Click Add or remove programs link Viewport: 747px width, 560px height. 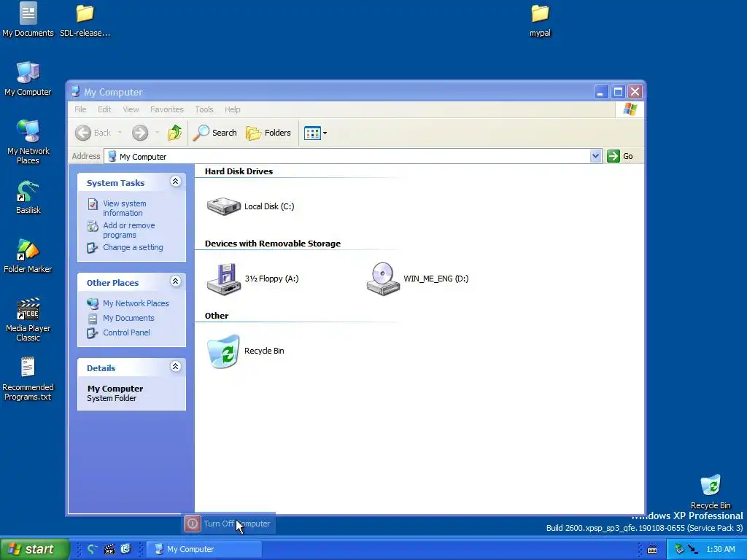pyautogui.click(x=129, y=230)
